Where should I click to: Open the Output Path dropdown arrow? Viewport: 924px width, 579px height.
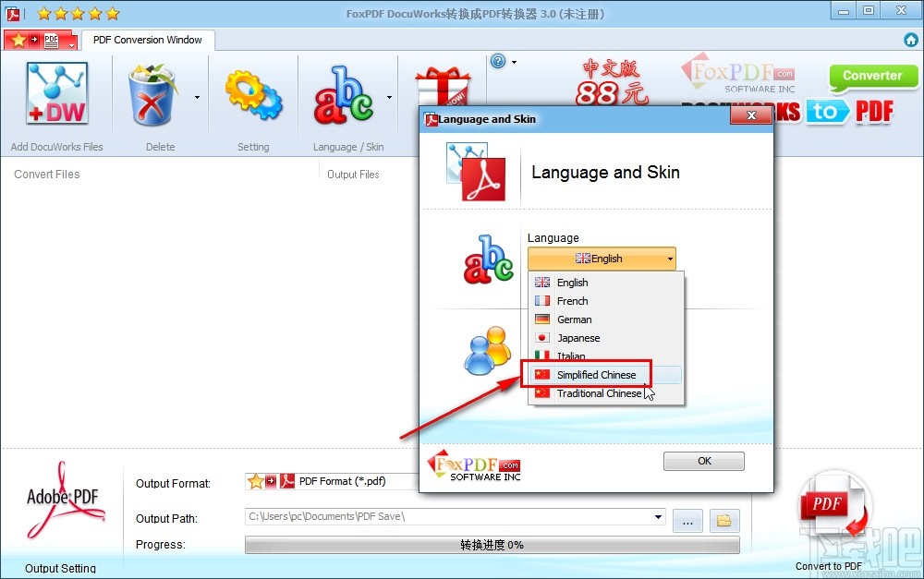coord(659,518)
